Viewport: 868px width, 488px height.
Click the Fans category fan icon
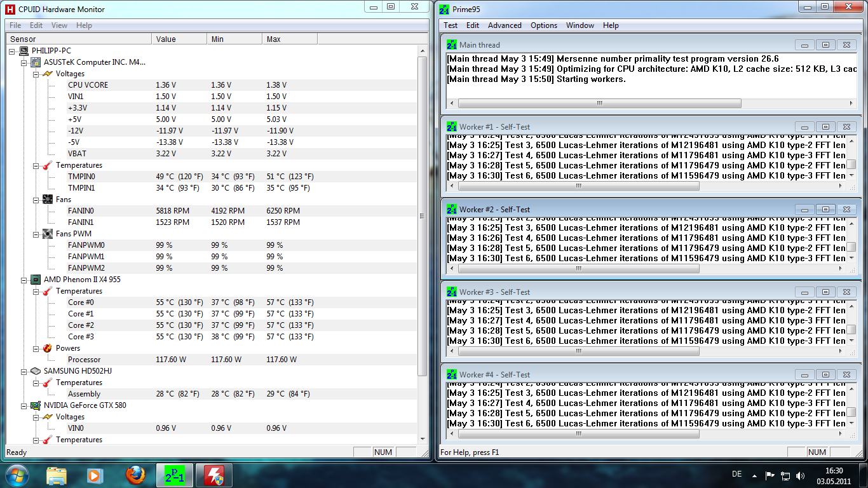(48, 200)
